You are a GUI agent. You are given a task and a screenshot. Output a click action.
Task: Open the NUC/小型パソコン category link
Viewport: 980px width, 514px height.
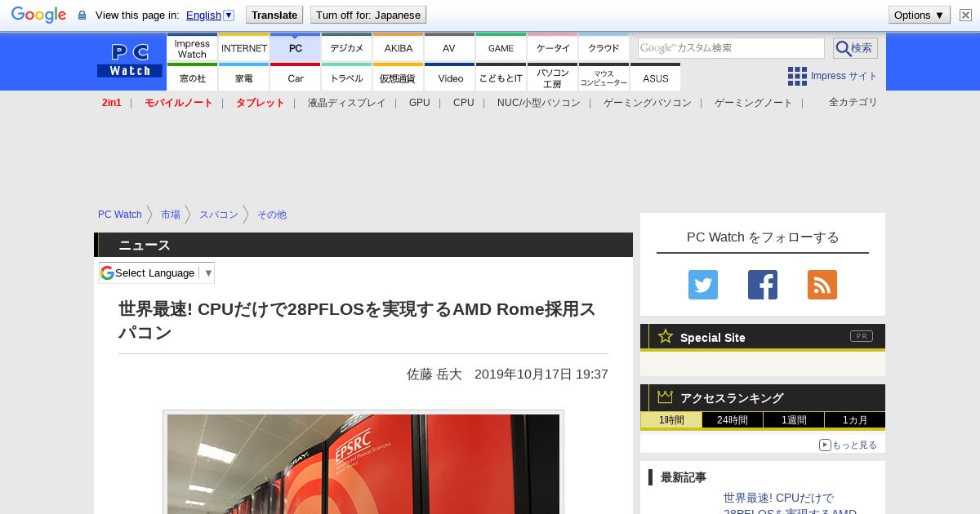[x=539, y=103]
